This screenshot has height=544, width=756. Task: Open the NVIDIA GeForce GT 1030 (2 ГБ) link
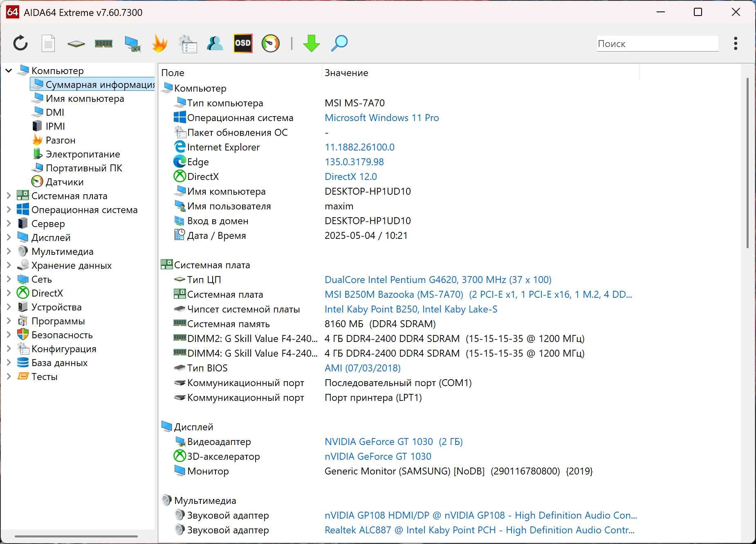point(393,442)
